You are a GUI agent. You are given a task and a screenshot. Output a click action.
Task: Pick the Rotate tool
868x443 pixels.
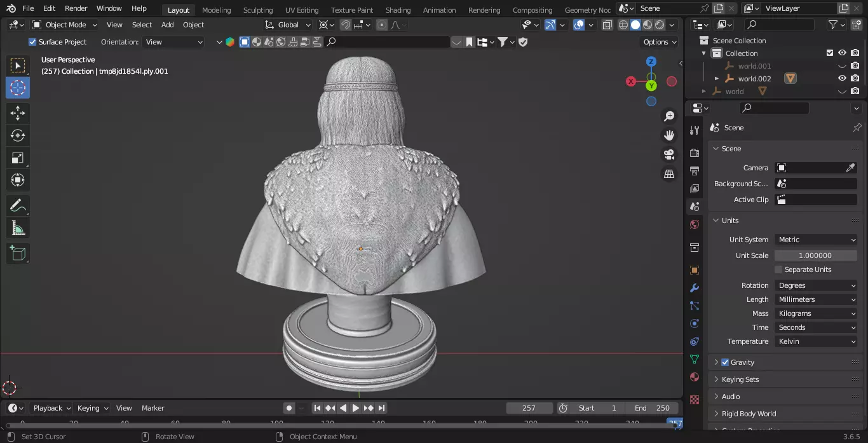coord(18,135)
